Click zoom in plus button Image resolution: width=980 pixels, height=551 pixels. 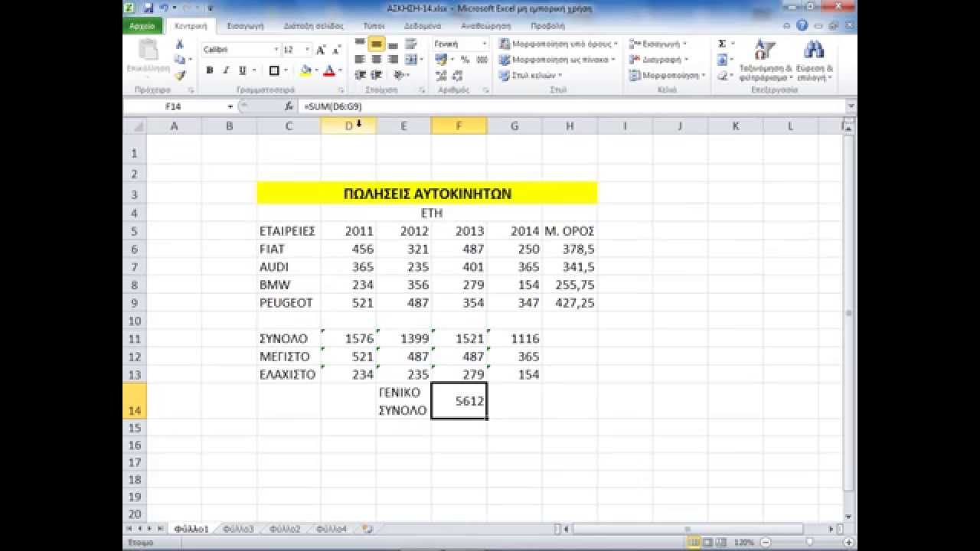[848, 542]
